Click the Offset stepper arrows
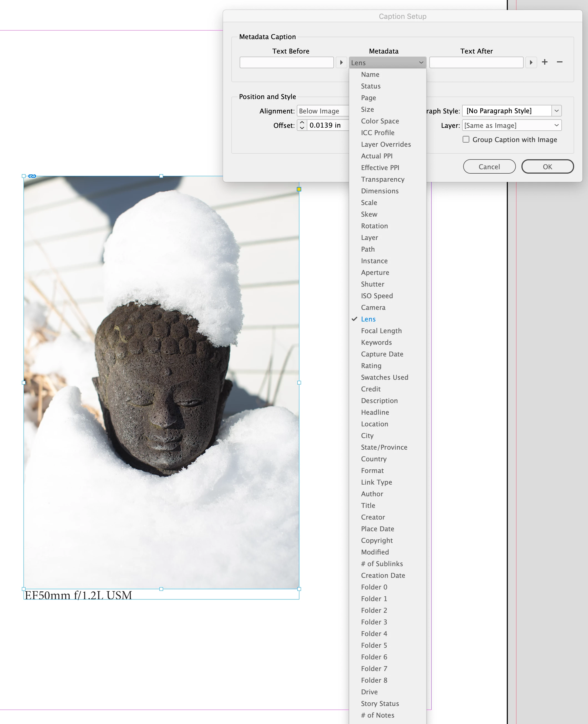The height and width of the screenshot is (724, 588). [x=302, y=125]
